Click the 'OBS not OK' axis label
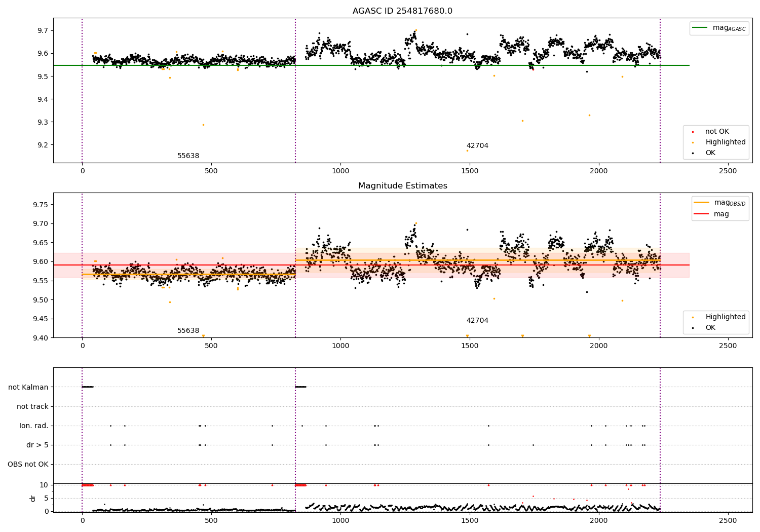The width and height of the screenshot is (760, 532). 28,465
